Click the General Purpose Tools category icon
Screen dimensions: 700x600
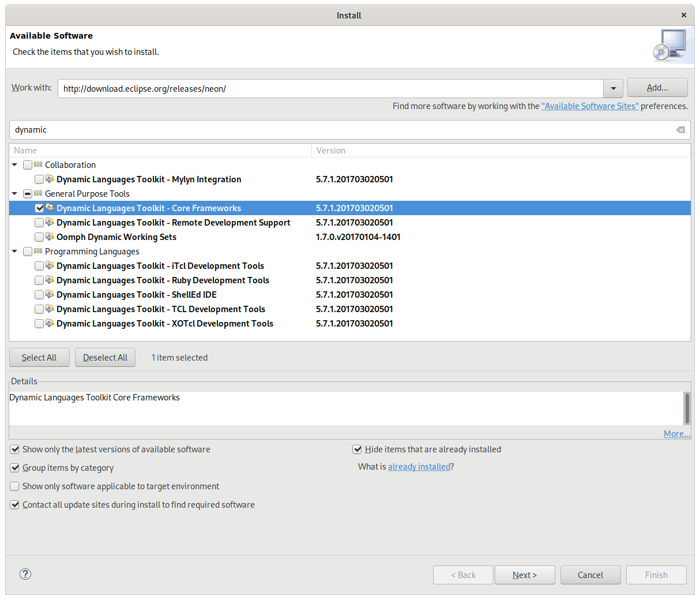click(x=39, y=193)
